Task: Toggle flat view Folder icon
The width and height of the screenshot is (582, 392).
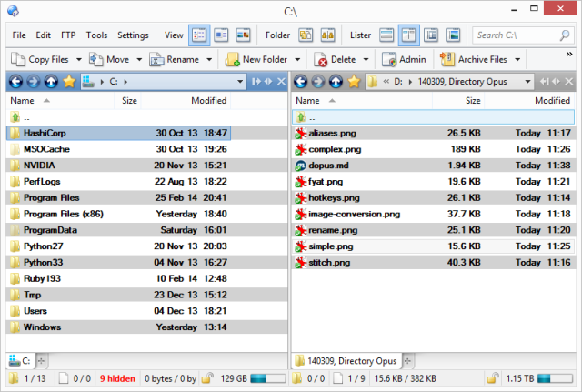Action: 306,35
